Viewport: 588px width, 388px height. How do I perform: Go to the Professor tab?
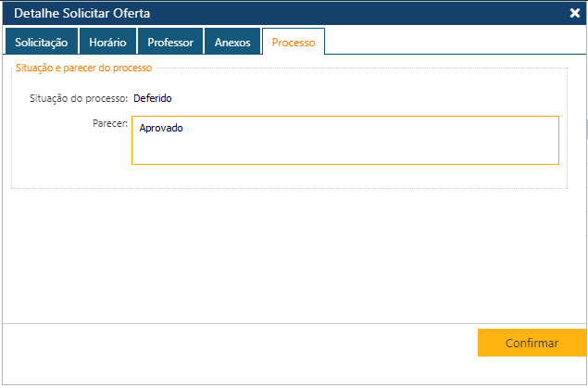click(x=170, y=43)
